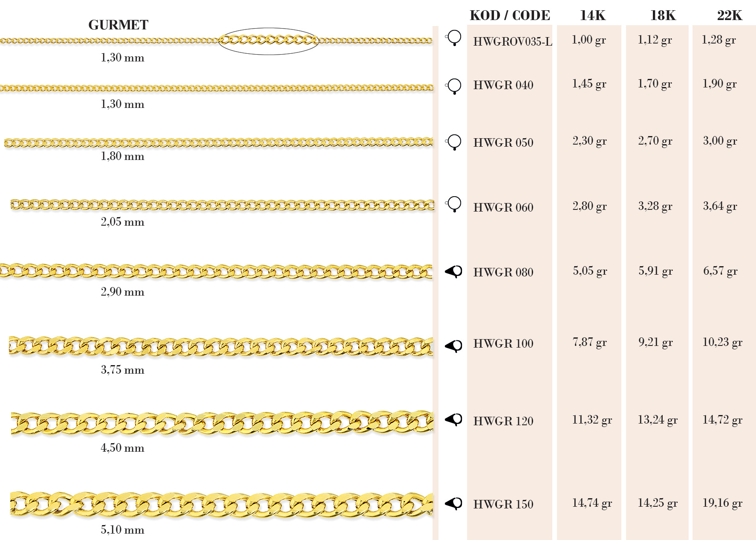This screenshot has height=540, width=756.
Task: Click the 22K column header
Action: [729, 15]
